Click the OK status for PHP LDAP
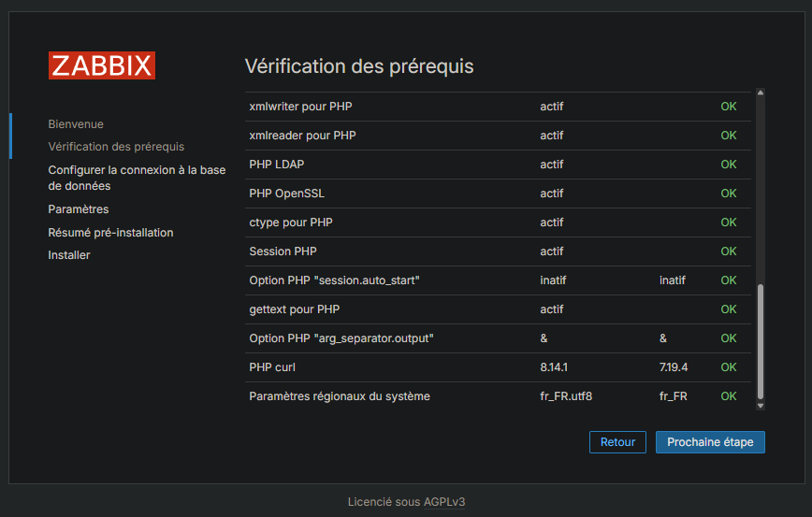The height and width of the screenshot is (517, 812). click(728, 165)
